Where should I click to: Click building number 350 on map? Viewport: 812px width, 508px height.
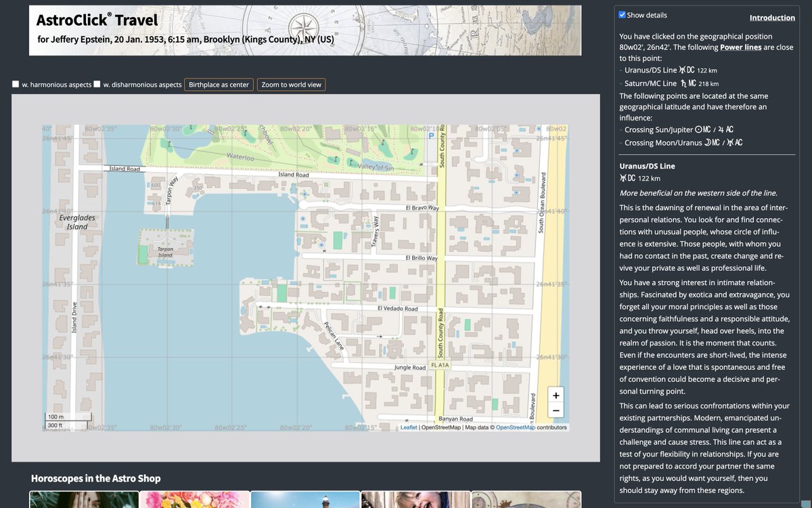[x=198, y=188]
